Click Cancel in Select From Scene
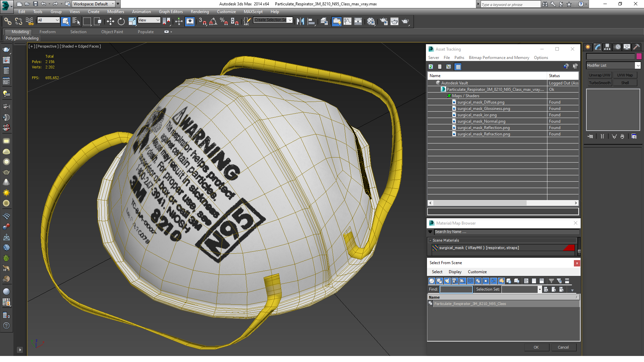 pyautogui.click(x=563, y=347)
